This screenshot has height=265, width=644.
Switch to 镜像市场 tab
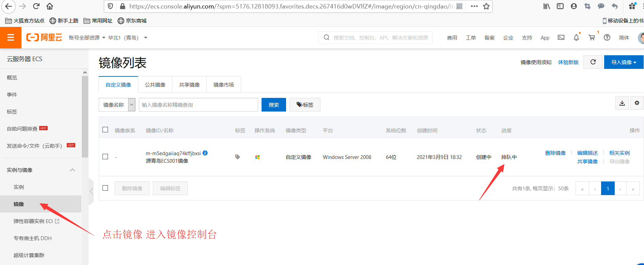tap(224, 85)
